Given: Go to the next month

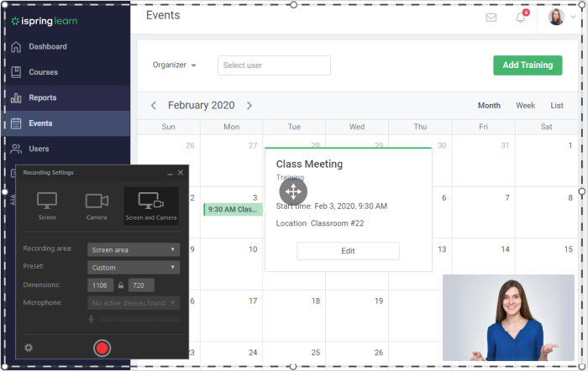Looking at the screenshot, I should [x=249, y=106].
